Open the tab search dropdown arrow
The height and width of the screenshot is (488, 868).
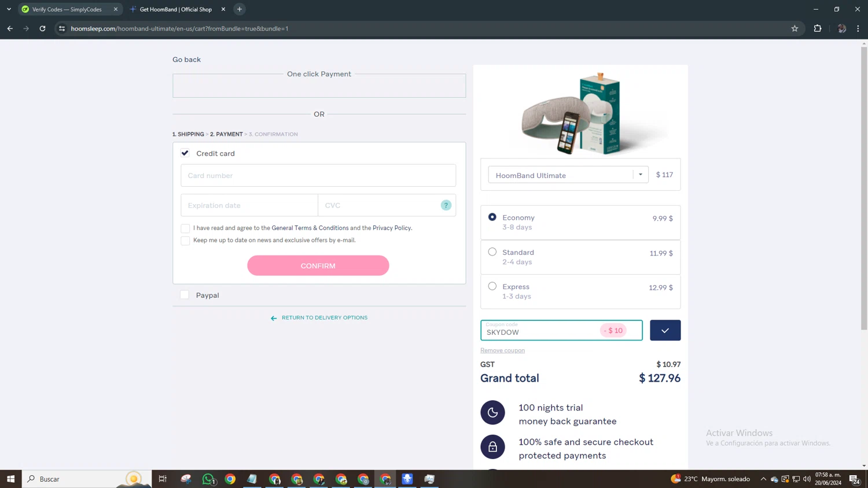9,9
